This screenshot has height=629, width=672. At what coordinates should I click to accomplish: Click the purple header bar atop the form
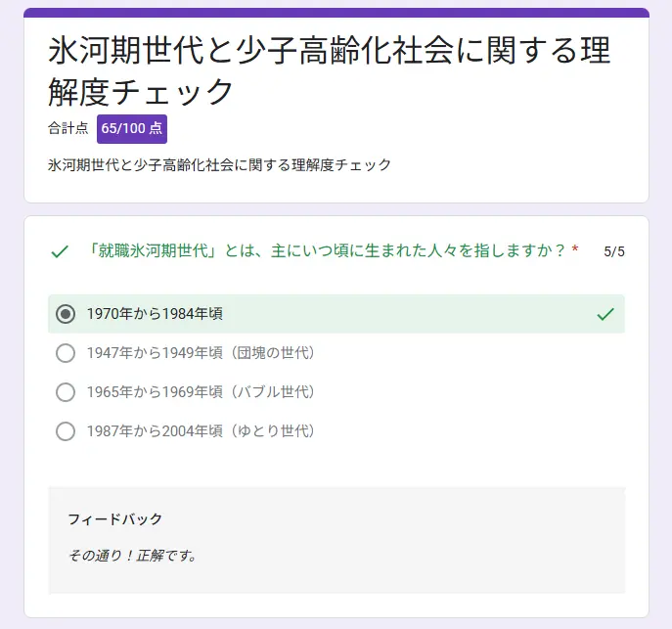pos(336,13)
